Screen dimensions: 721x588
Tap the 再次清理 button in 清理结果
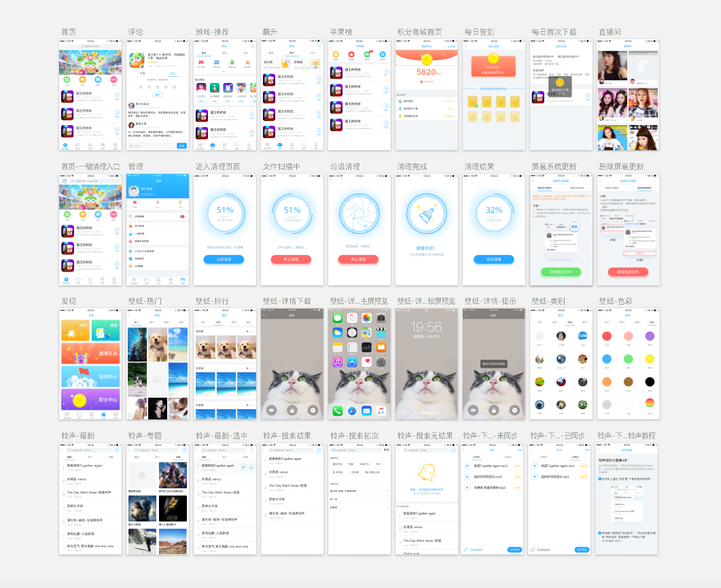pos(494,260)
